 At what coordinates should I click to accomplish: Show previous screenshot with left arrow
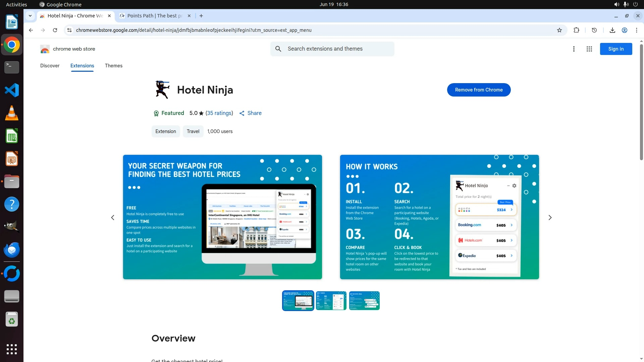coord(113,218)
